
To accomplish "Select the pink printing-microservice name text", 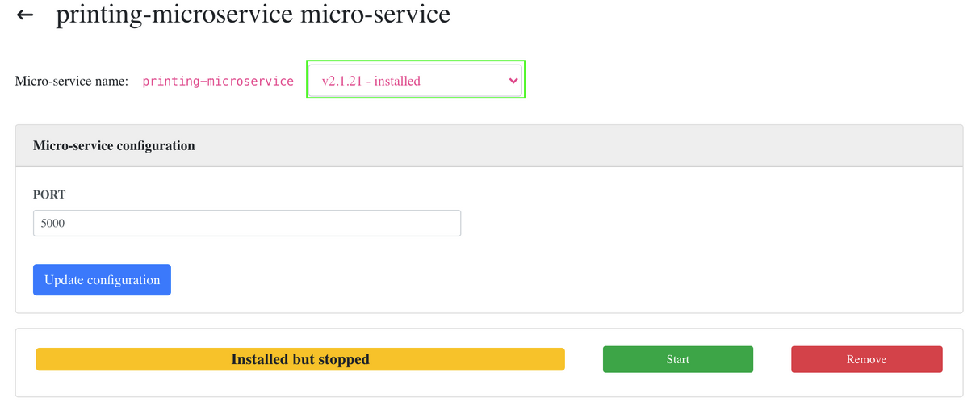I will [x=218, y=81].
